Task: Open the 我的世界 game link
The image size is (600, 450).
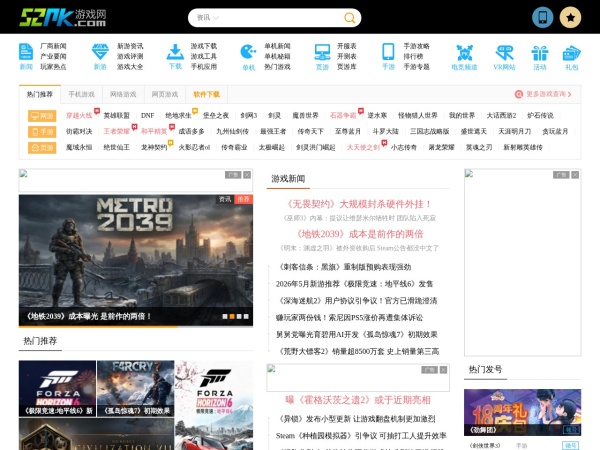Action: click(x=462, y=116)
